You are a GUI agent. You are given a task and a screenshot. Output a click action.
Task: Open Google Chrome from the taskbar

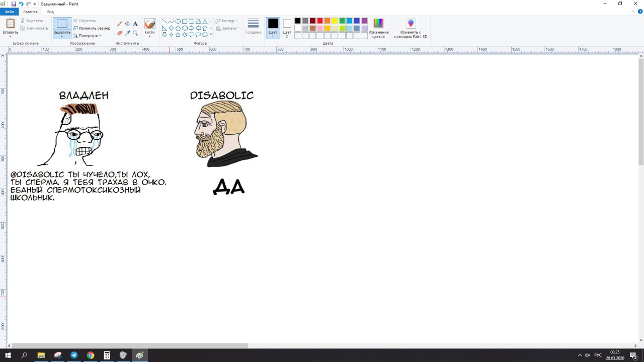[91, 355]
